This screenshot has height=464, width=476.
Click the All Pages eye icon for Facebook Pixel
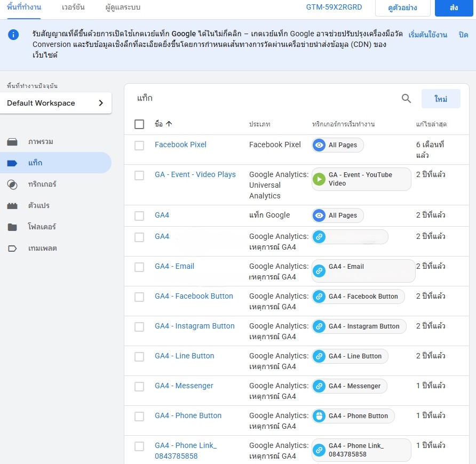click(x=319, y=145)
